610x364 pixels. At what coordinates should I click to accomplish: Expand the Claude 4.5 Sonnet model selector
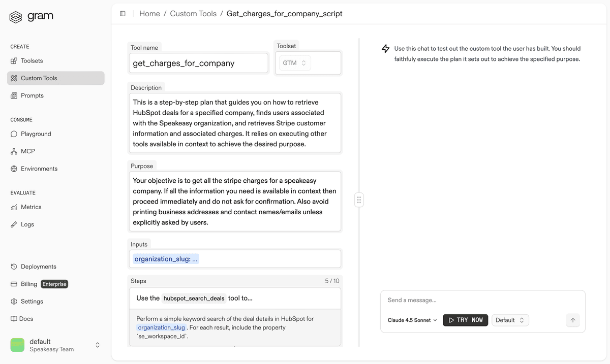coord(412,320)
